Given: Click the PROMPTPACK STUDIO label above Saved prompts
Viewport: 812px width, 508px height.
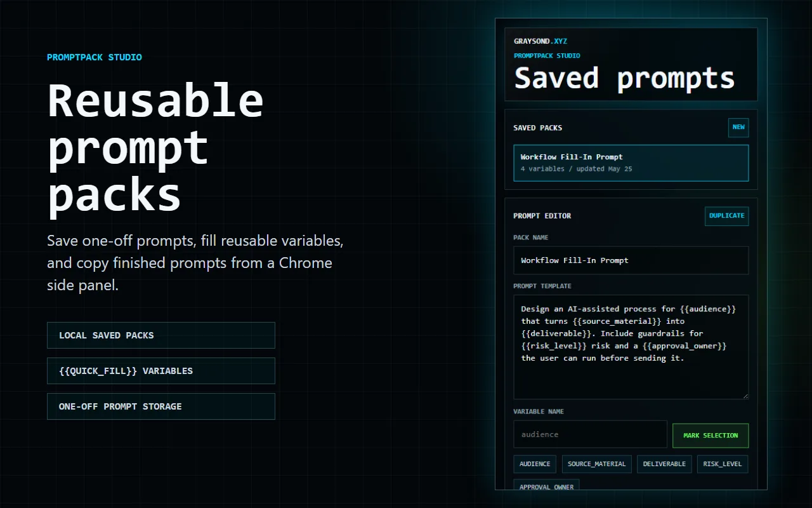Looking at the screenshot, I should (x=547, y=56).
